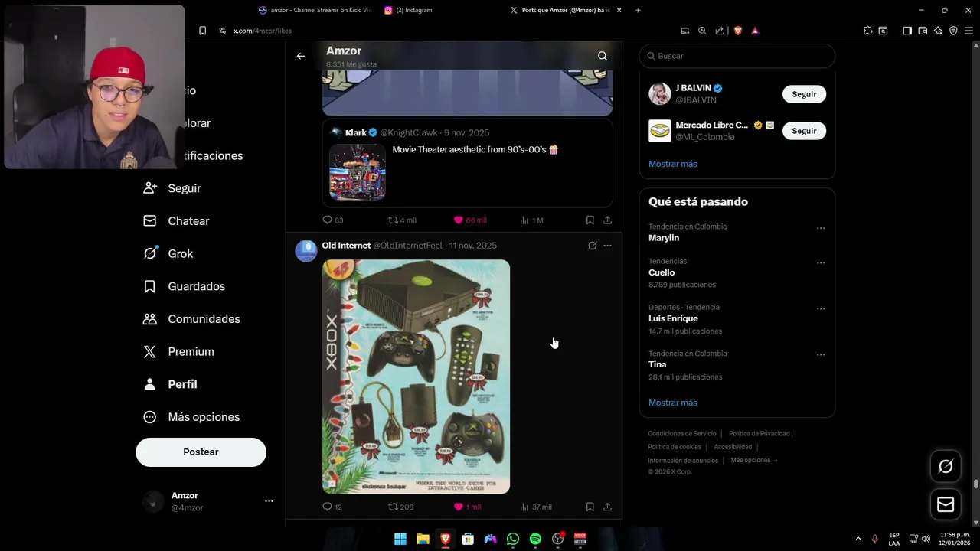Expand Más opciones in the footer
The width and height of the screenshot is (980, 551).
pos(754,460)
